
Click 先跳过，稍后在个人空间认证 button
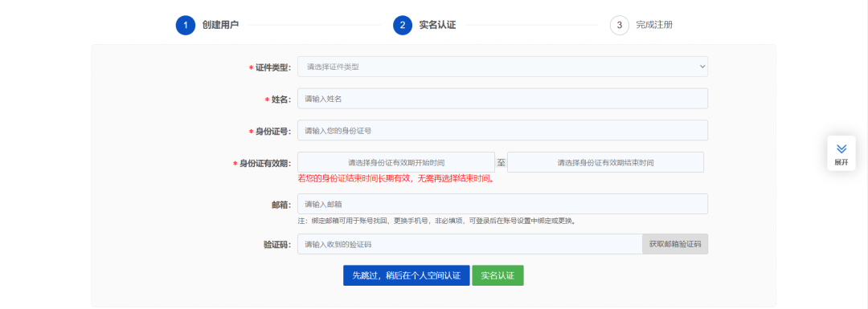407,275
